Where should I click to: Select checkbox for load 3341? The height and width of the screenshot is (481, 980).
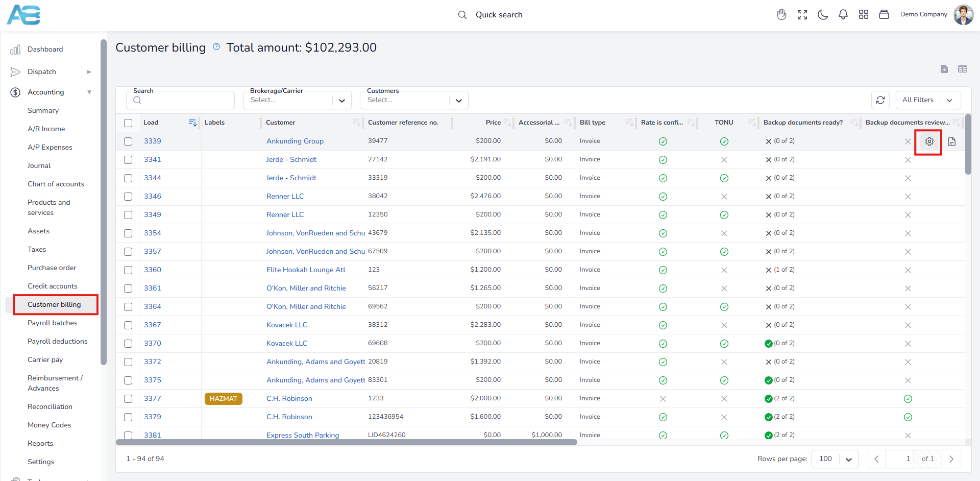(128, 160)
